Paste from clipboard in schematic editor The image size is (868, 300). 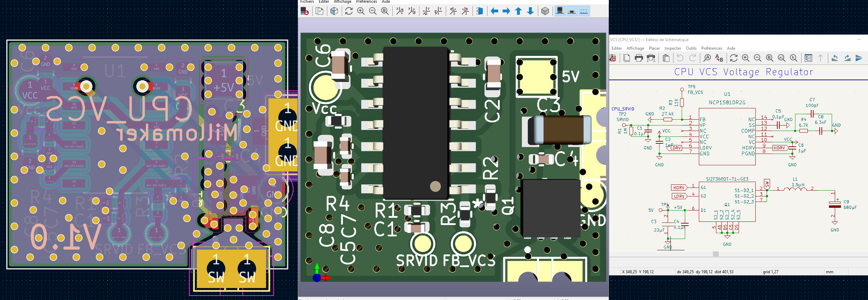(666, 58)
